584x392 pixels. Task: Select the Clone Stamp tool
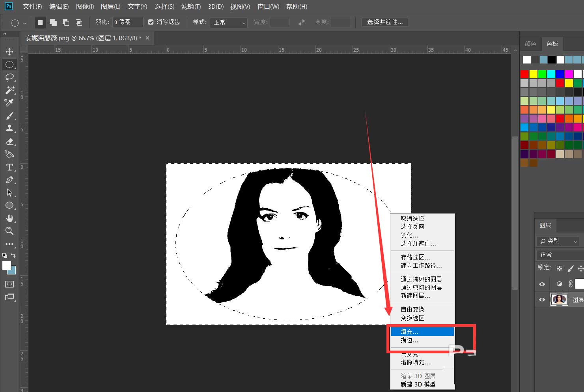point(9,128)
